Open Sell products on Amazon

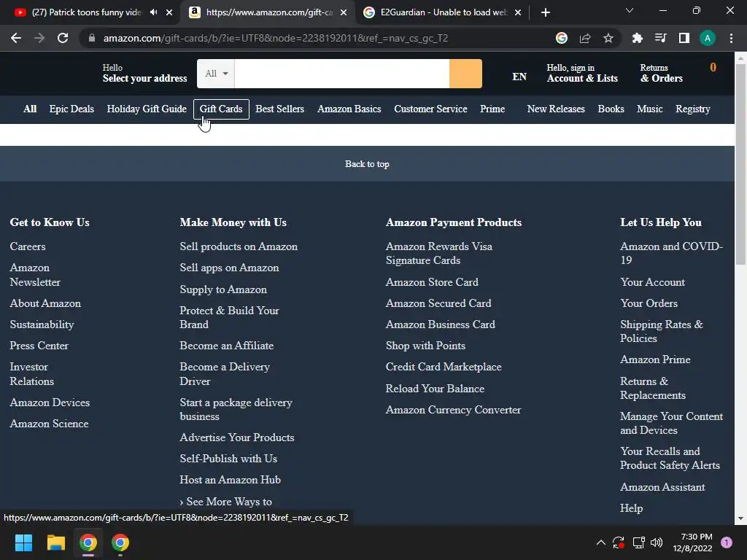[239, 246]
